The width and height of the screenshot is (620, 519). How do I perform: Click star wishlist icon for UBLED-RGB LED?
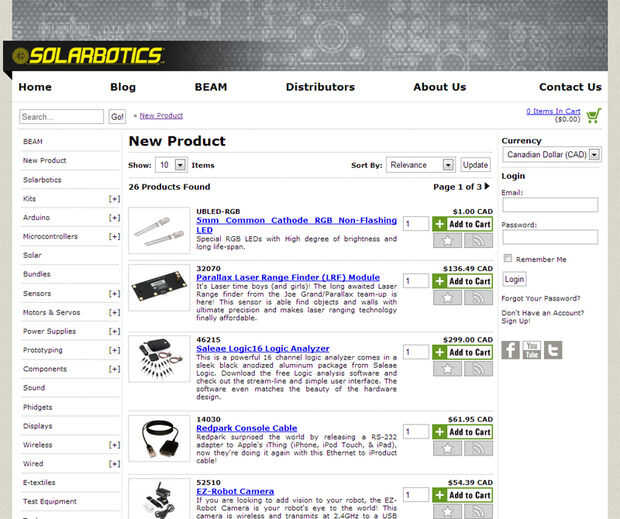pyautogui.click(x=447, y=240)
